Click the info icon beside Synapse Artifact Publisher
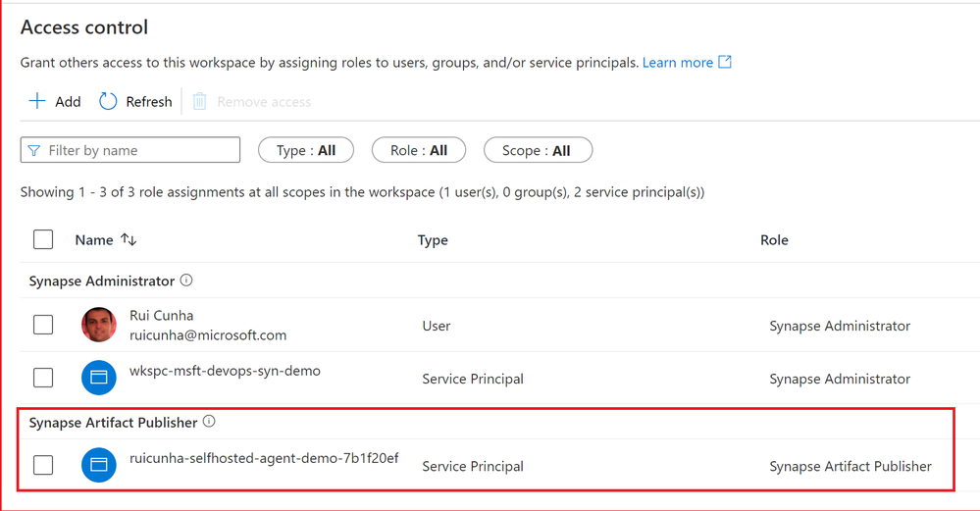The width and height of the screenshot is (980, 511). pyautogui.click(x=209, y=422)
